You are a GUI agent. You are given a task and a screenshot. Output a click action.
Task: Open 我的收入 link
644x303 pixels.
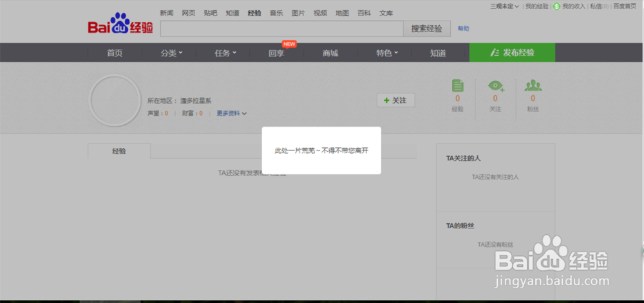coord(574,6)
